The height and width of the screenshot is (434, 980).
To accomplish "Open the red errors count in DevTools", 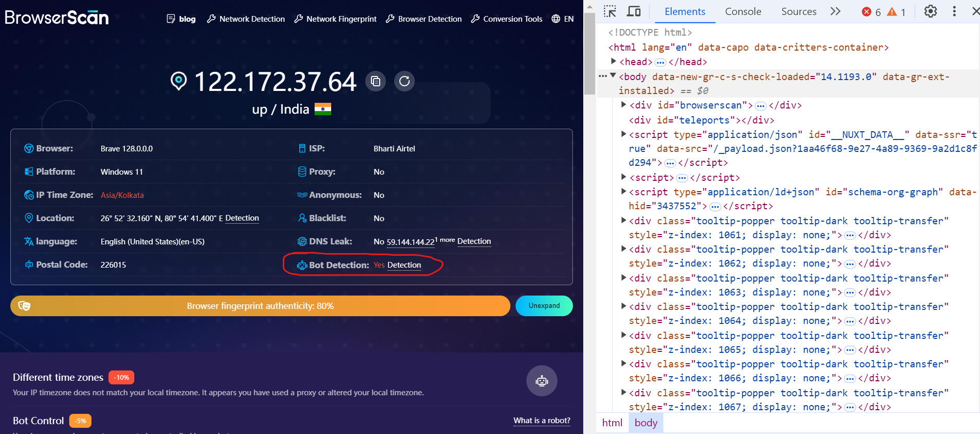I will (872, 12).
